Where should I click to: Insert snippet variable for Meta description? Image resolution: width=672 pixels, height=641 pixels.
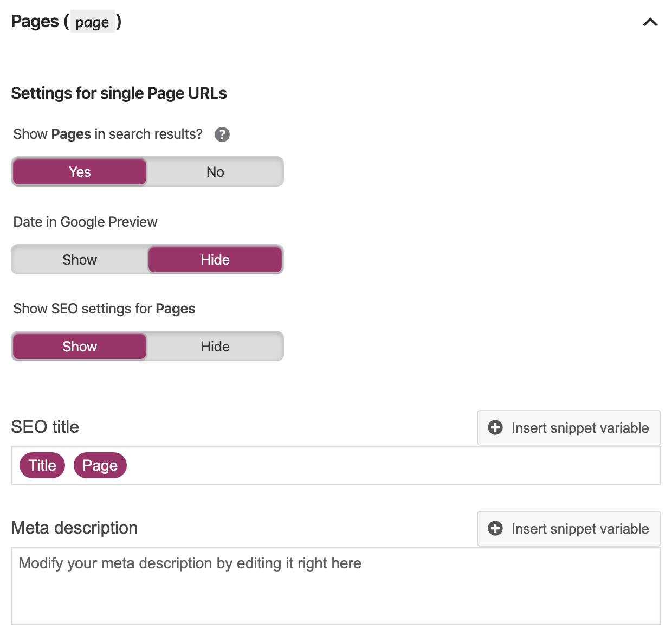pos(569,529)
